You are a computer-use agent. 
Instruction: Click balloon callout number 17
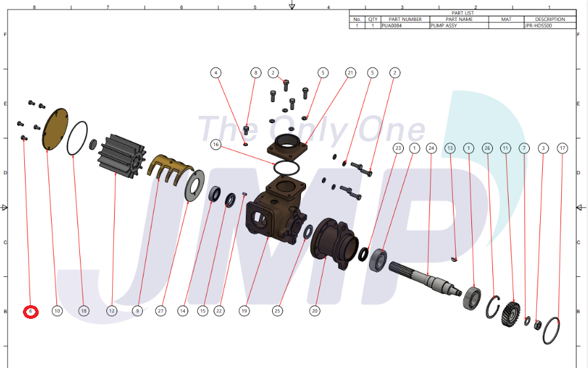click(x=562, y=149)
